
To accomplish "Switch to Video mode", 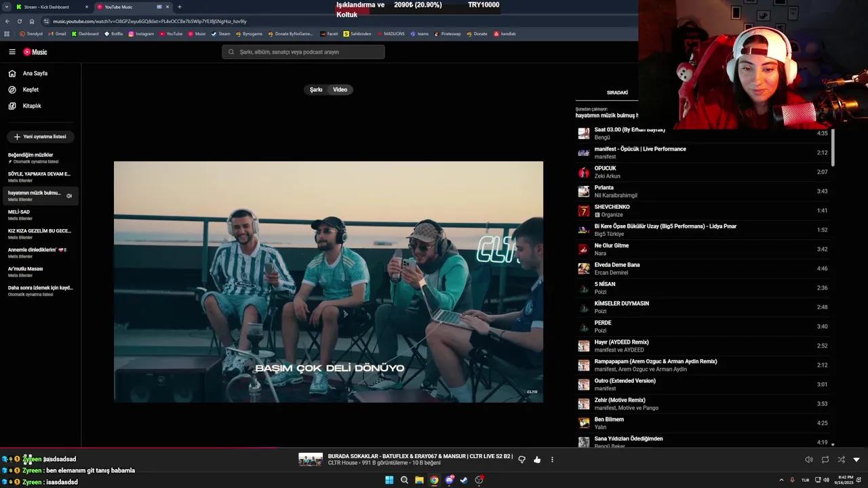I will coord(340,89).
